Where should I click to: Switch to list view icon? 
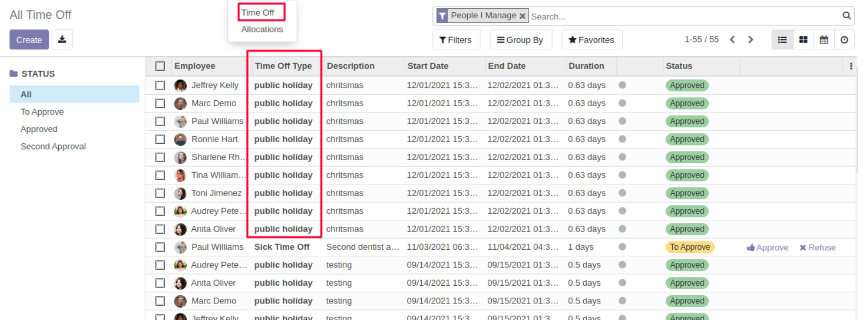coord(782,40)
